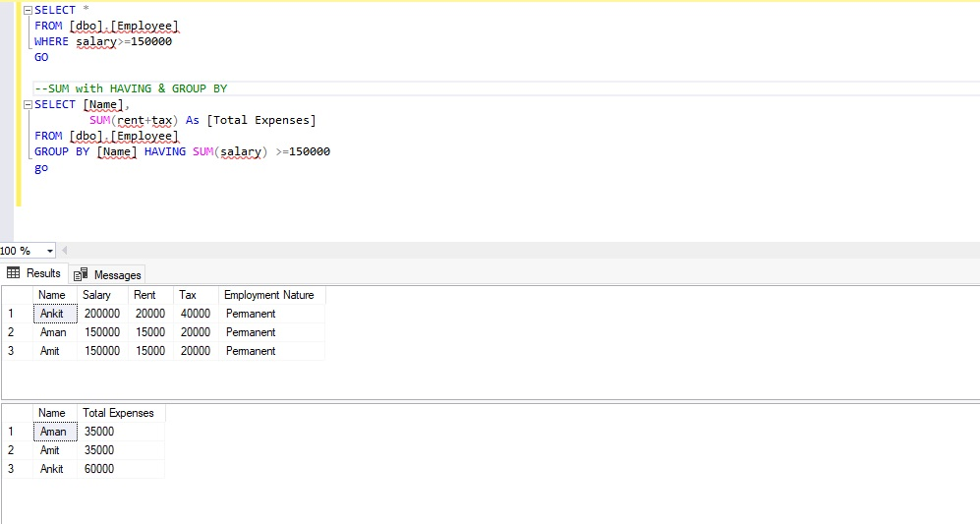This screenshot has height=524, width=980.
Task: Click Amit's 35000 total expenses cell
Action: tap(121, 450)
